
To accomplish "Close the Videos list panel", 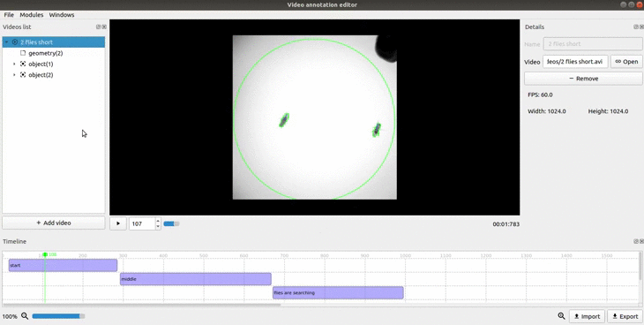I will coord(104,26).
